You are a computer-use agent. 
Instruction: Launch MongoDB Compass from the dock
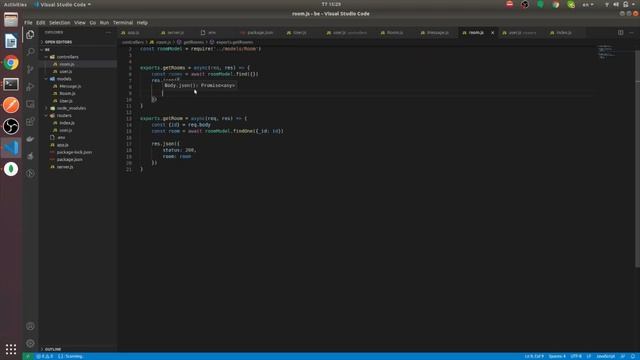(11, 169)
